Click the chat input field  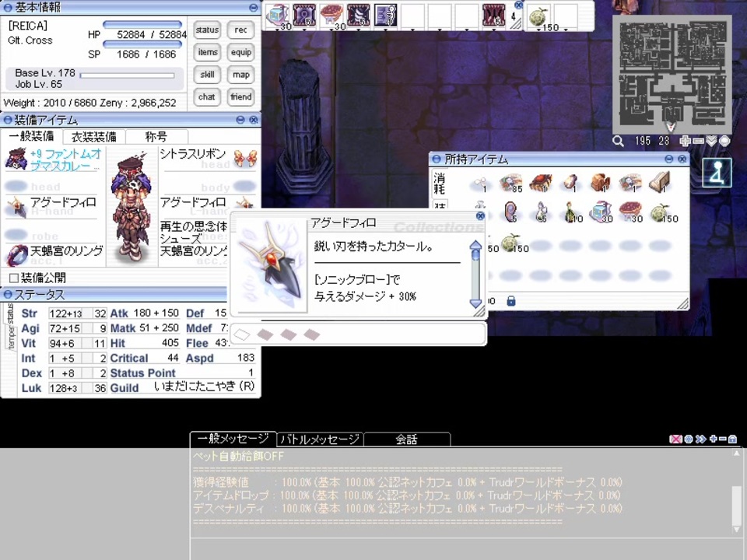[465, 550]
